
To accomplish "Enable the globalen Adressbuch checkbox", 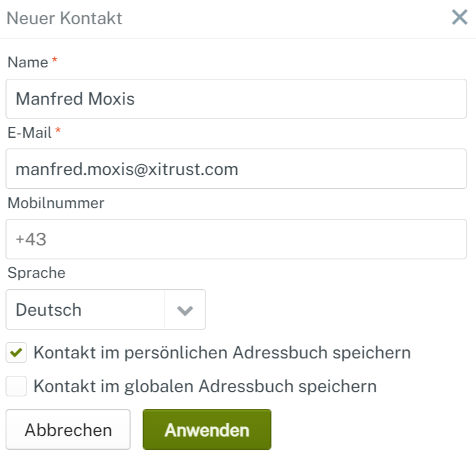I will pos(16,386).
